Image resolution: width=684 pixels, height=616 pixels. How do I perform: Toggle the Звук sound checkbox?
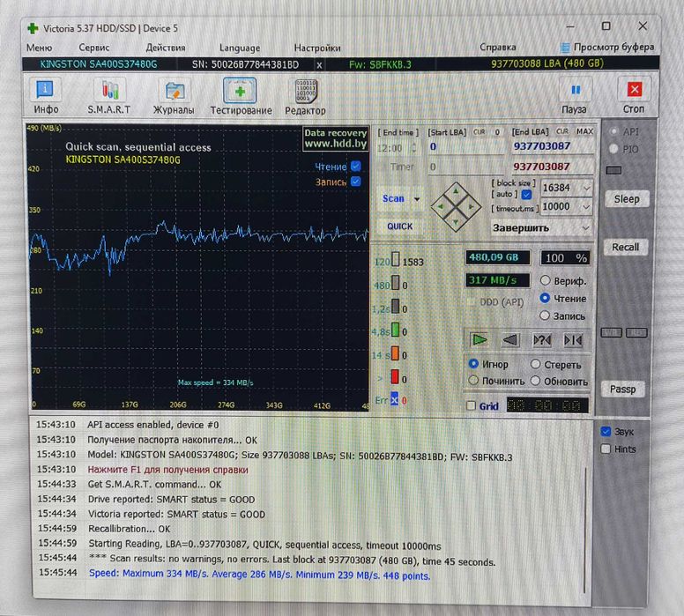point(606,432)
